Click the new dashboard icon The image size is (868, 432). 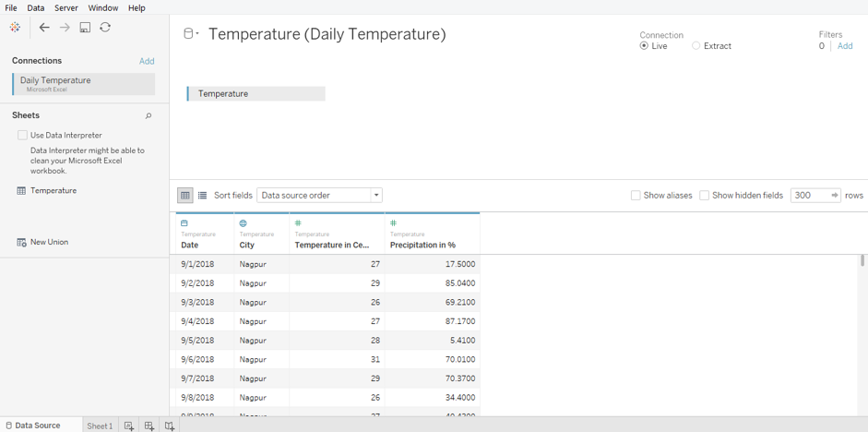pos(149,426)
